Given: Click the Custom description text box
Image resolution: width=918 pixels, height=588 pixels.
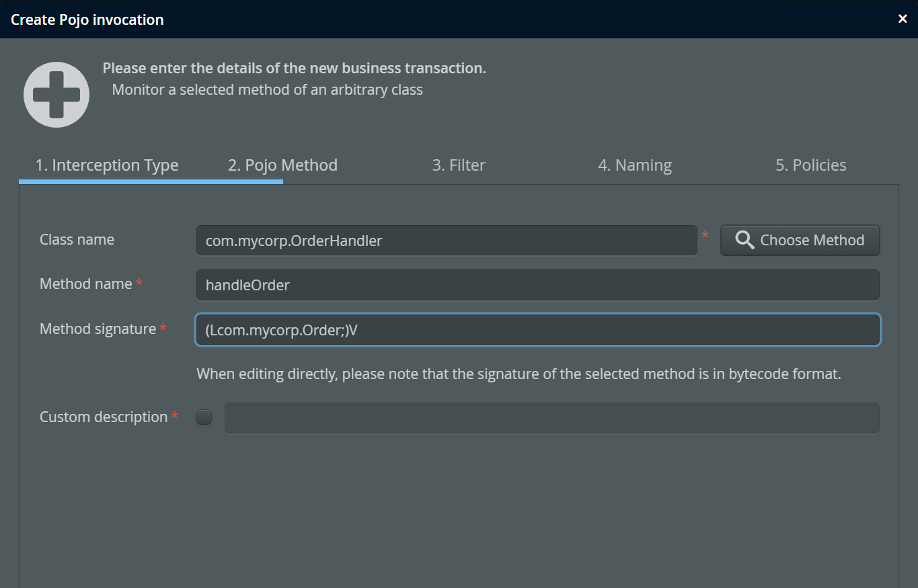Looking at the screenshot, I should [551, 418].
